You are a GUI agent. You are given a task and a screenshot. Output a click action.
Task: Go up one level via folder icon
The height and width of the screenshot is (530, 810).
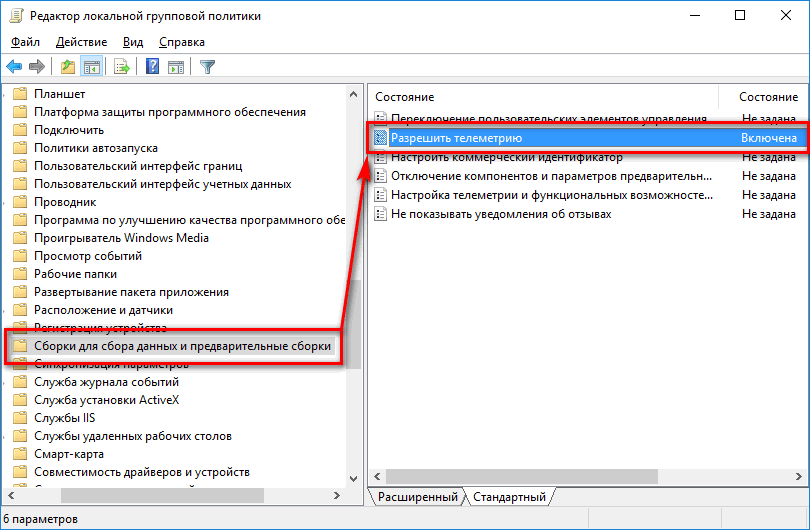tap(68, 67)
